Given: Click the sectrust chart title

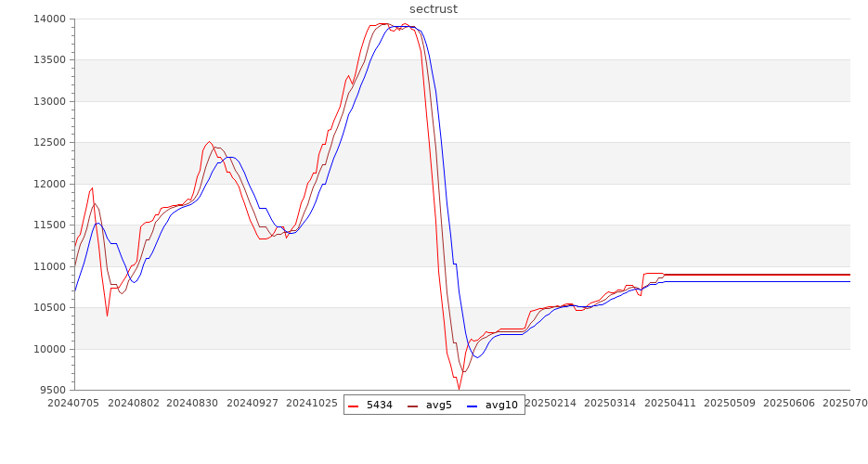Looking at the screenshot, I should [x=434, y=9].
